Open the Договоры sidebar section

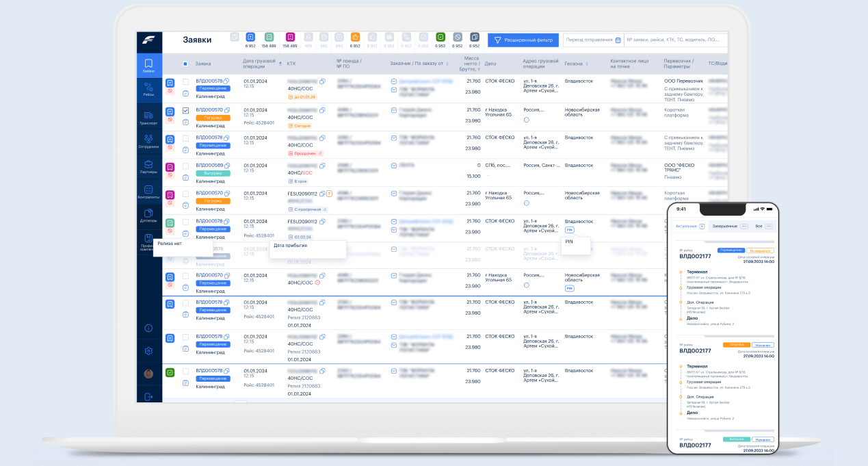(149, 216)
